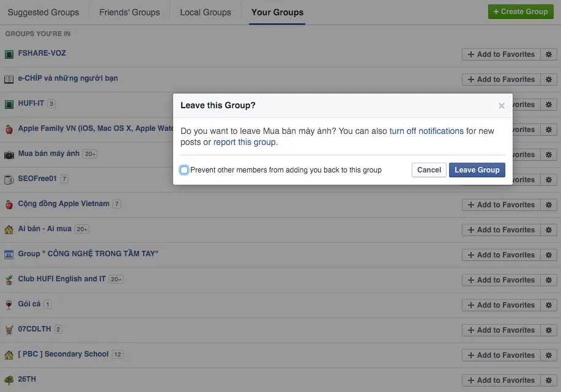Open the report this group link
This screenshot has height=392, width=561.
pos(243,142)
